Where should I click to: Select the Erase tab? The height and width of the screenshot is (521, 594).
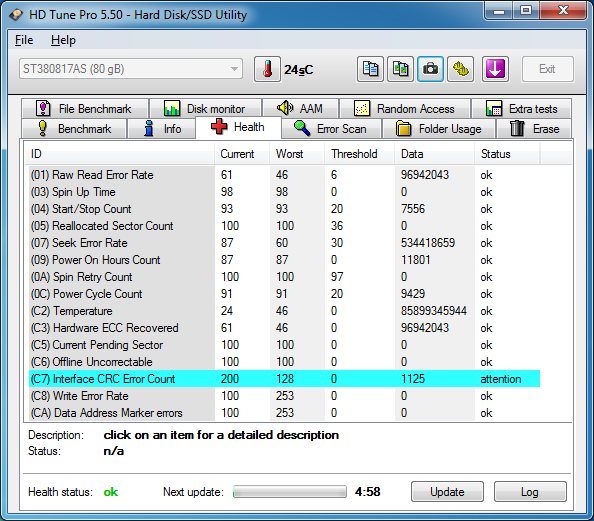(x=533, y=129)
